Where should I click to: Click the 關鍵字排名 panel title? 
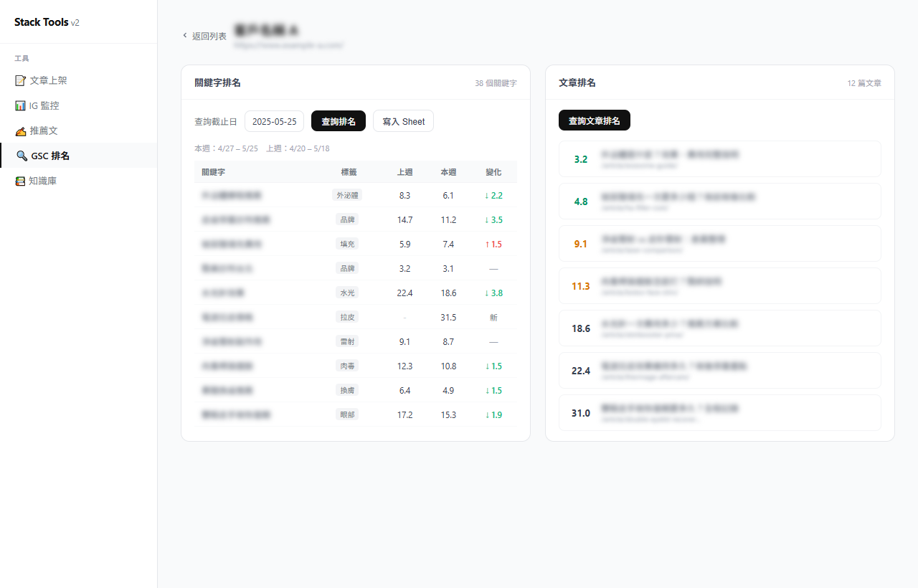click(217, 82)
